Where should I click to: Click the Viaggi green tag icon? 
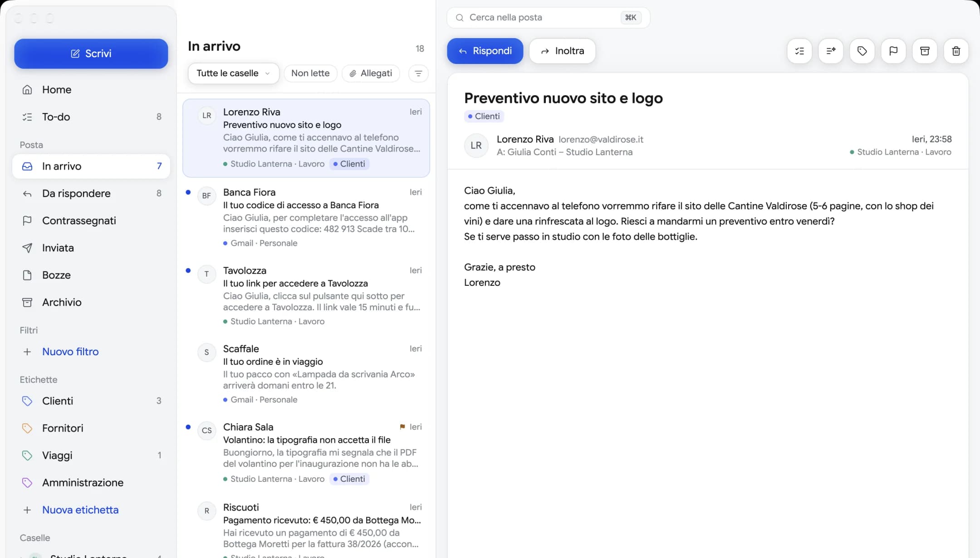click(x=27, y=455)
